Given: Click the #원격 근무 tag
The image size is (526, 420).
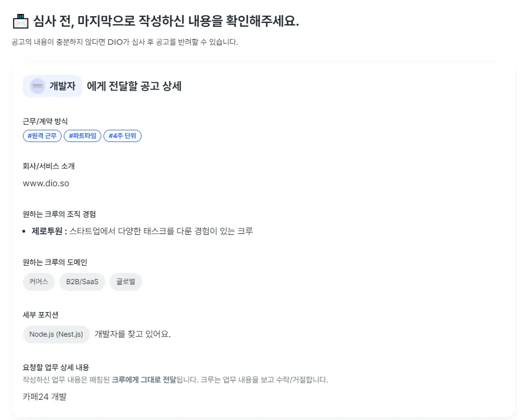Looking at the screenshot, I should 43,136.
